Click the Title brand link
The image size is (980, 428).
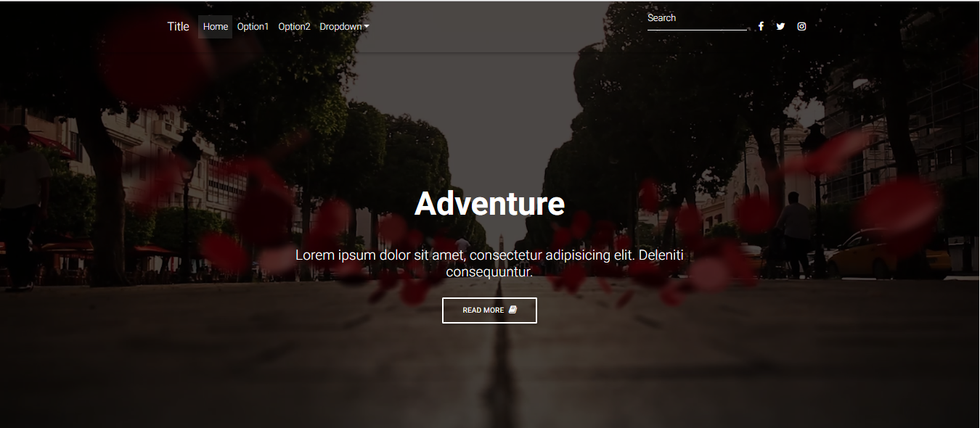178,27
